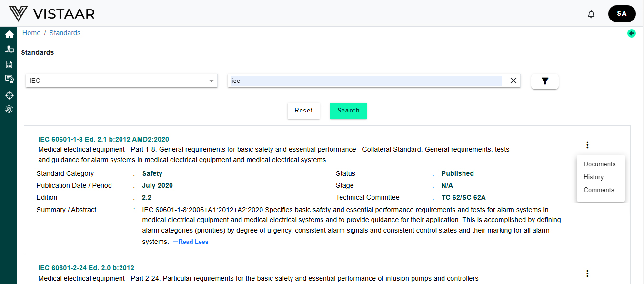
Task: Choose Comments from the context menu
Action: click(599, 190)
